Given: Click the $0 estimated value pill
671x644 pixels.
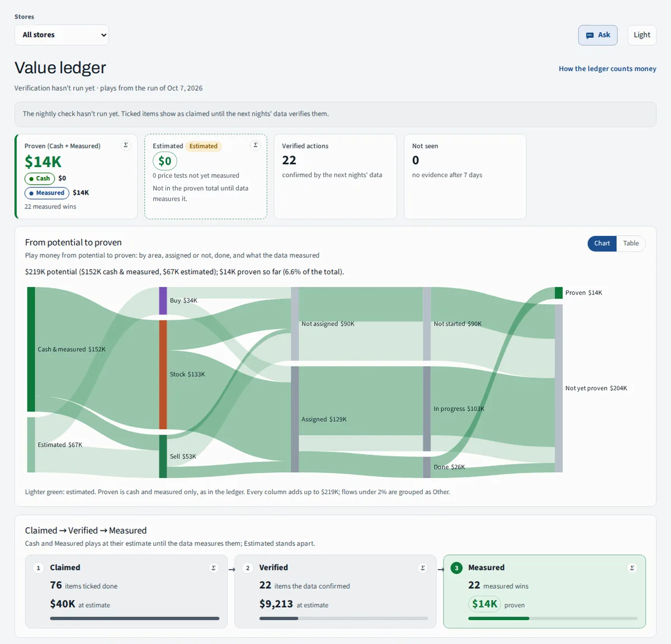Looking at the screenshot, I should [165, 161].
